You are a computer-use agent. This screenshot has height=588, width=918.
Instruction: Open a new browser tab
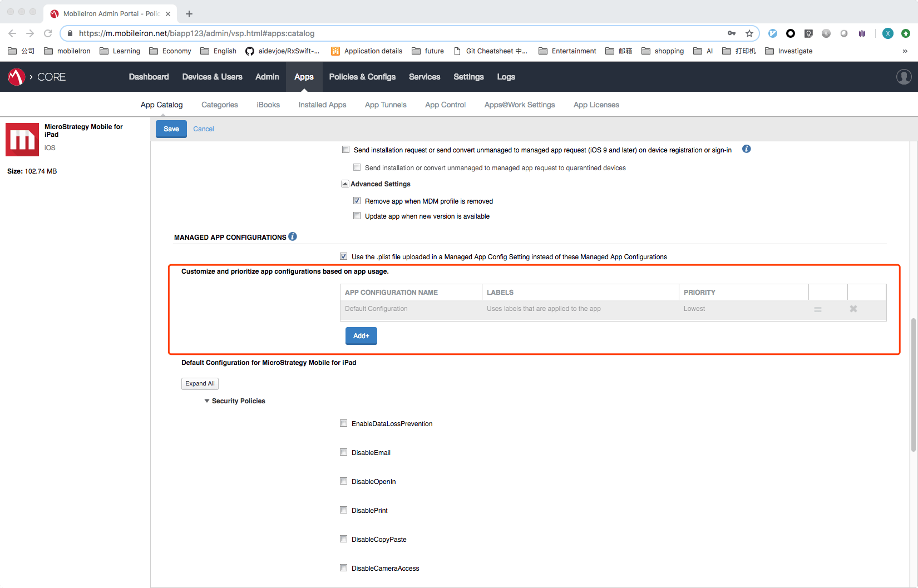tap(189, 13)
